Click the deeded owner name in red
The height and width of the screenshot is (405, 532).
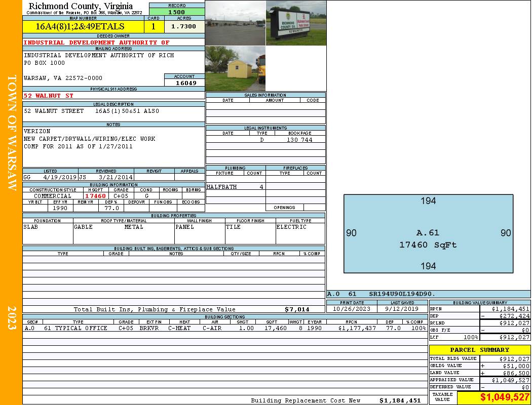pyautogui.click(x=97, y=43)
